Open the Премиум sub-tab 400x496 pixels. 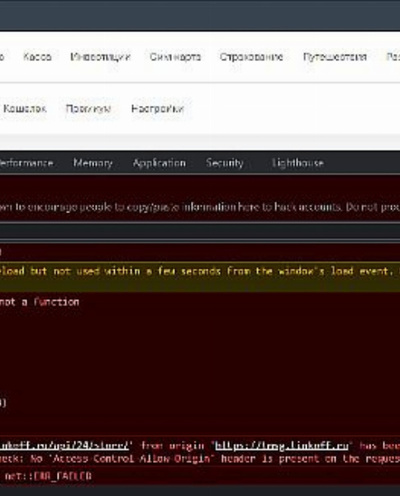88,109
